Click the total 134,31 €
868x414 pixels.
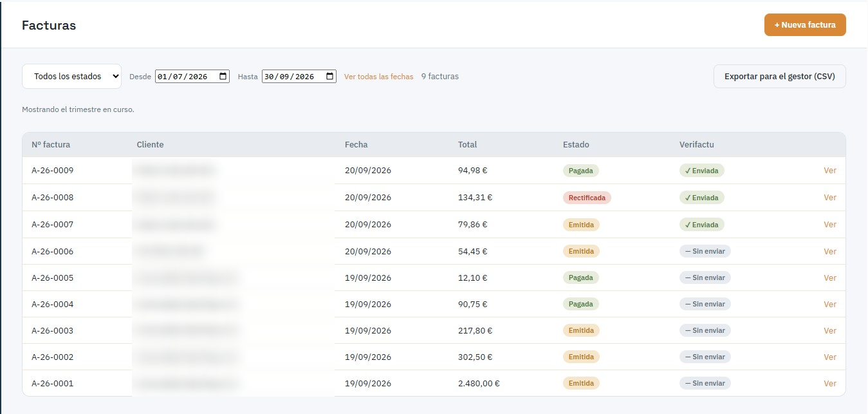pos(475,198)
